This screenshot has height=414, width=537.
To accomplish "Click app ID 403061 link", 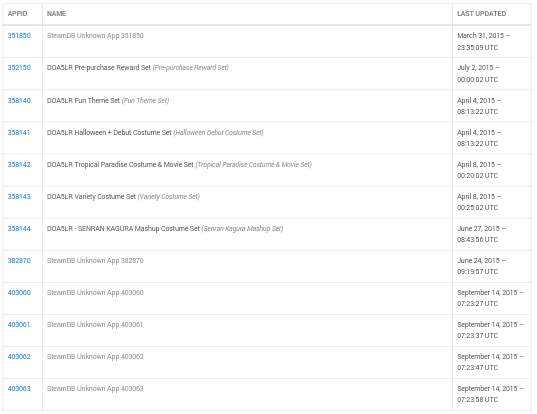I will click(19, 325).
